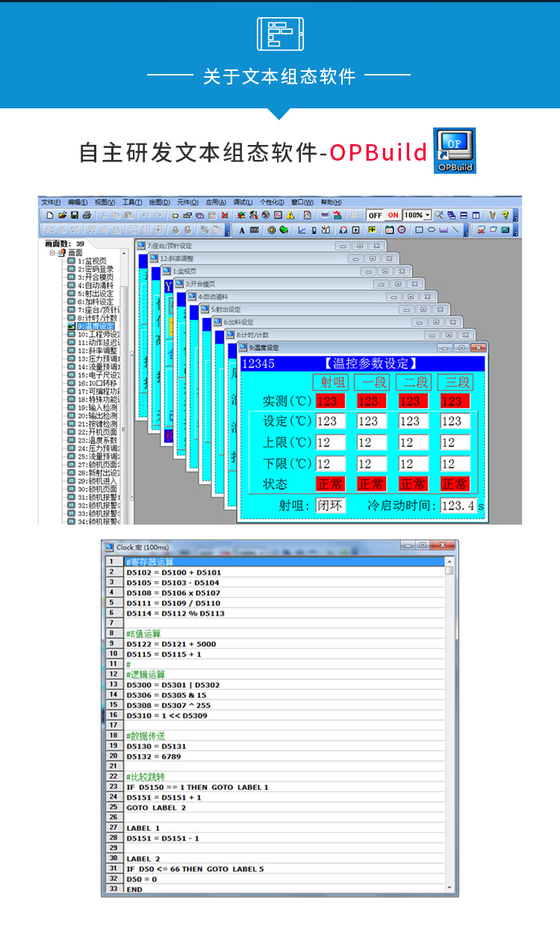Click the New file toolbar icon
The height and width of the screenshot is (940, 560).
[50, 215]
